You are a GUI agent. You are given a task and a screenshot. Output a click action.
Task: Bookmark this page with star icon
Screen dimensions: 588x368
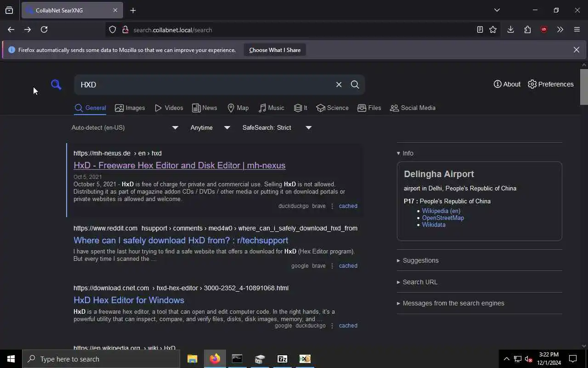pos(493,29)
